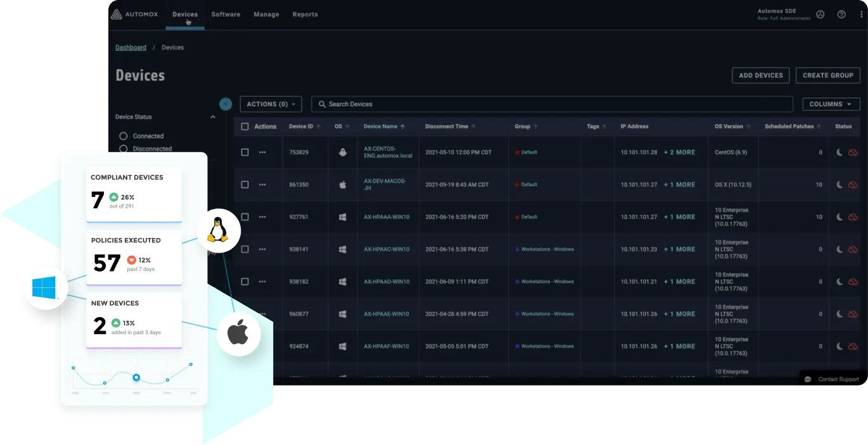
Task: Click the Automox logo icon
Action: point(116,15)
